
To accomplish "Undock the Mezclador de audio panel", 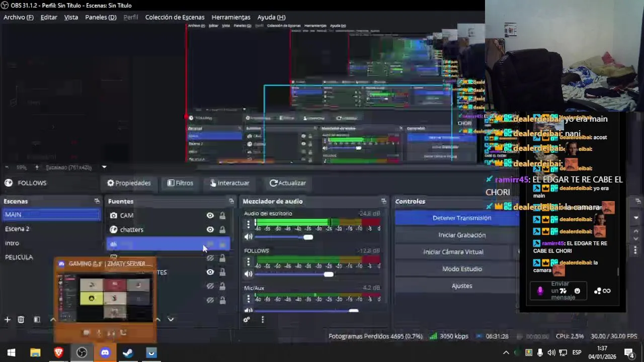I will [384, 201].
